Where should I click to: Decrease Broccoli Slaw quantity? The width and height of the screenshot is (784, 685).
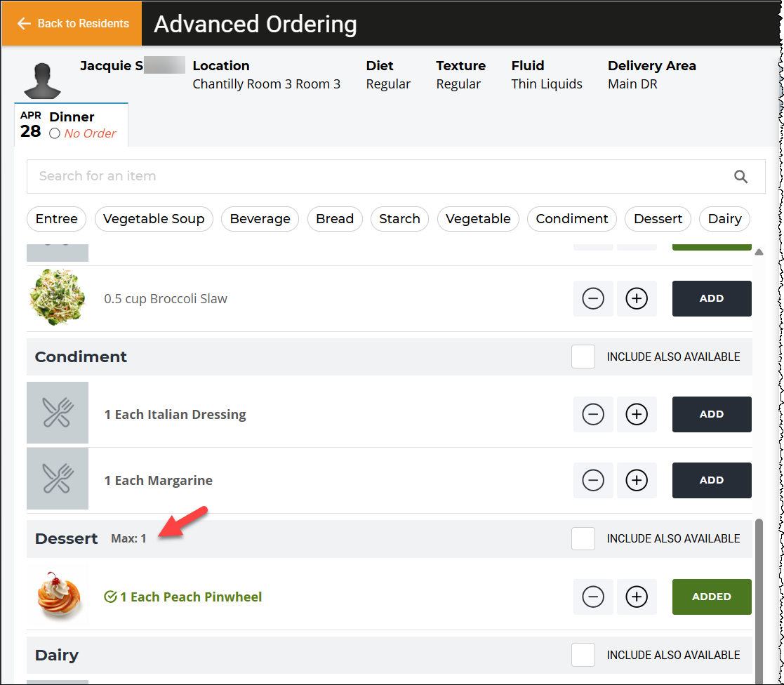tap(593, 298)
